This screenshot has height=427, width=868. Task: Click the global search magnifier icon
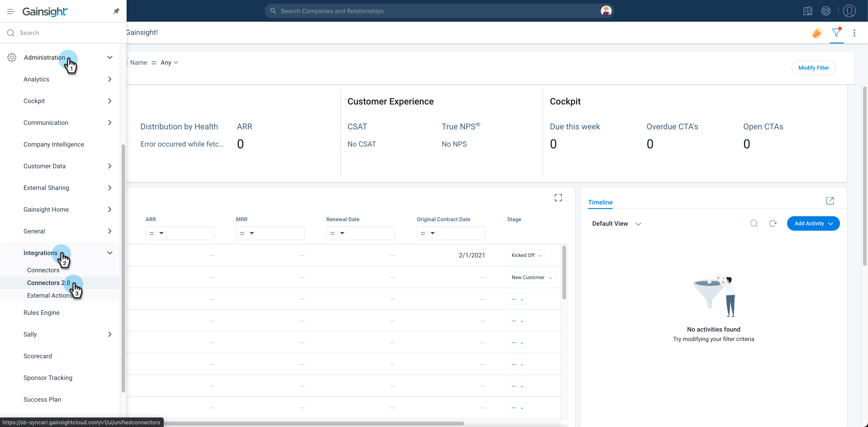click(273, 11)
